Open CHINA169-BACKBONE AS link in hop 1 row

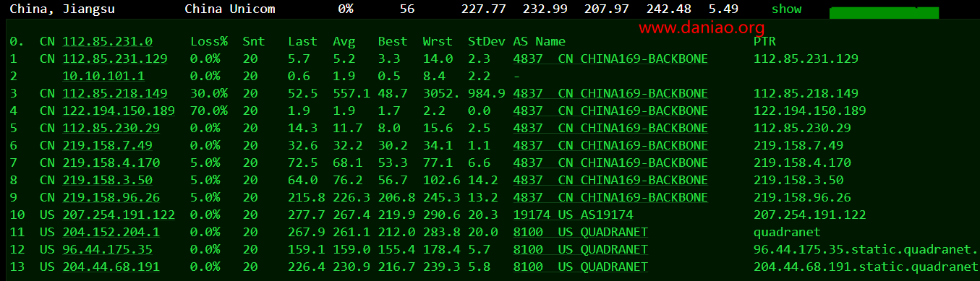coord(610,59)
